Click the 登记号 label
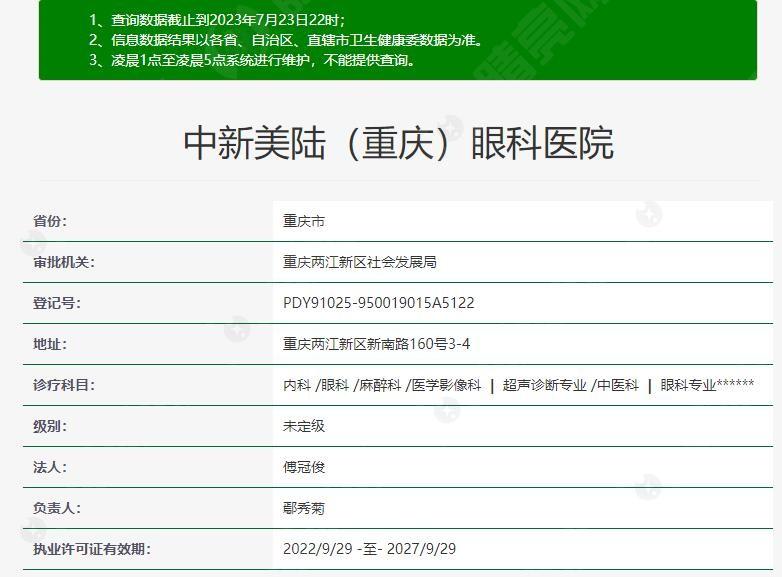782x577 pixels. tap(57, 303)
